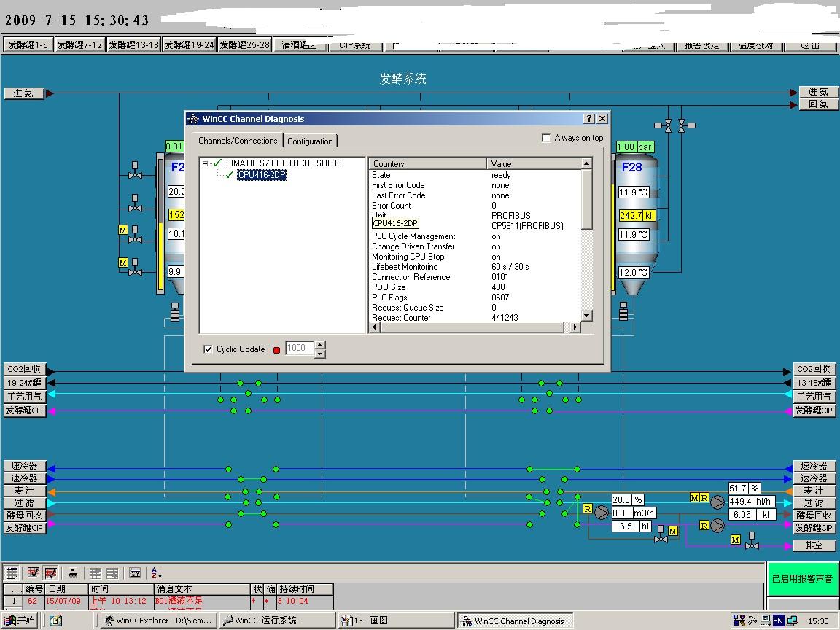Open the 发酵罐13-18 screen
The image size is (840, 630).
133,45
